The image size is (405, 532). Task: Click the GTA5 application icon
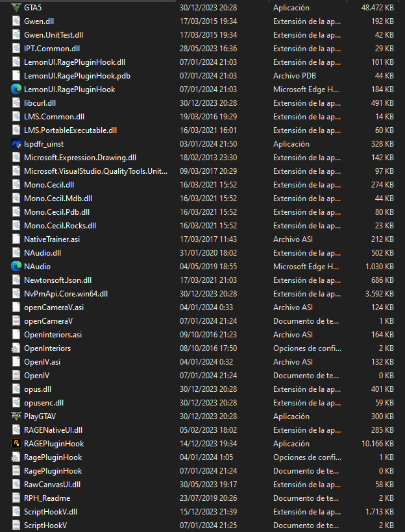pyautogui.click(x=16, y=8)
